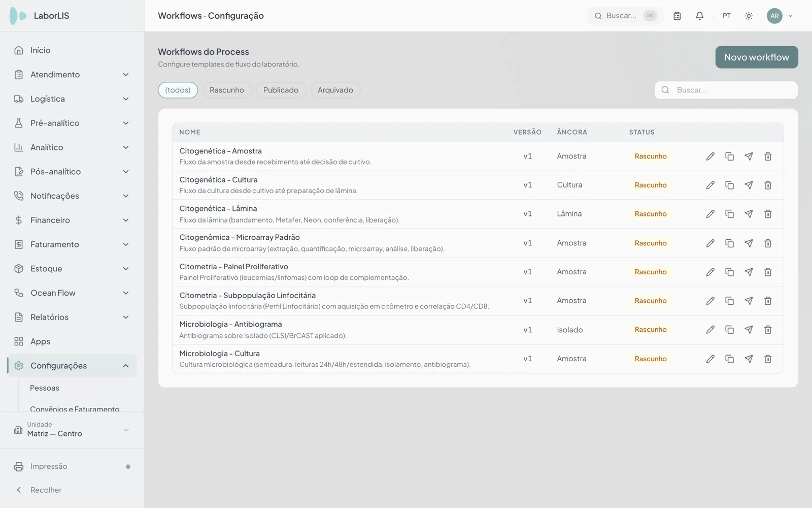Click the Novo workflow button
The height and width of the screenshot is (508, 812).
(x=757, y=57)
